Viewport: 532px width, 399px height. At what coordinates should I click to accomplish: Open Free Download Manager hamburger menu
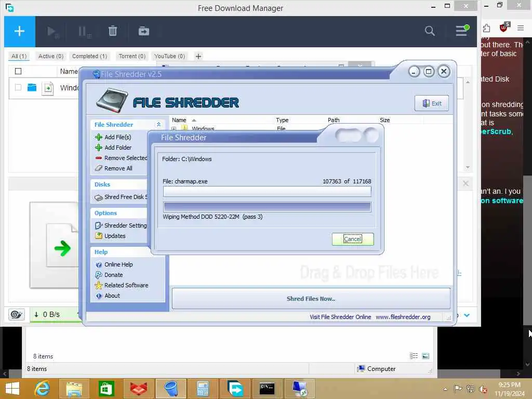coord(462,31)
